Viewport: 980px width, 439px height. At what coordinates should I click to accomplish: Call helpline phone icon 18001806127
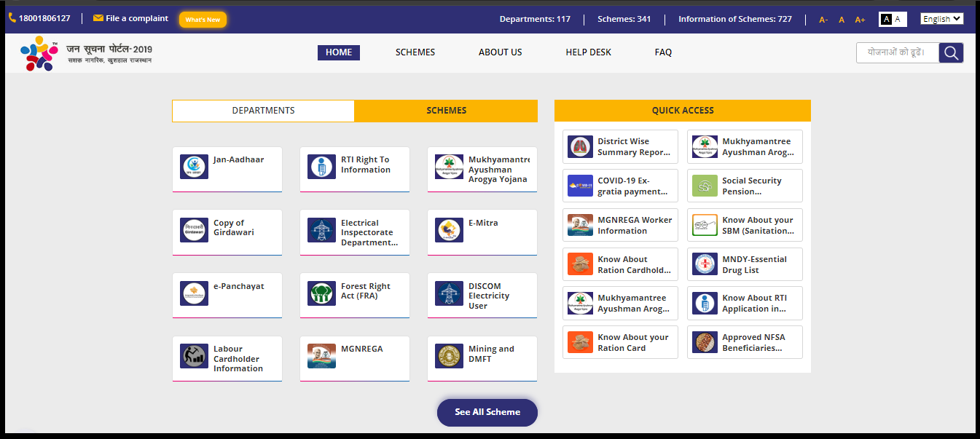[12, 18]
